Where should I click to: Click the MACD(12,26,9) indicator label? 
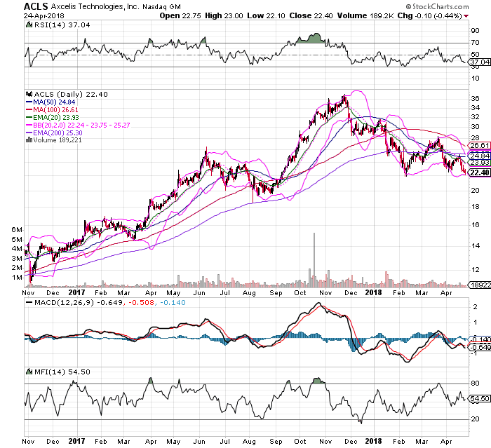coord(64,303)
